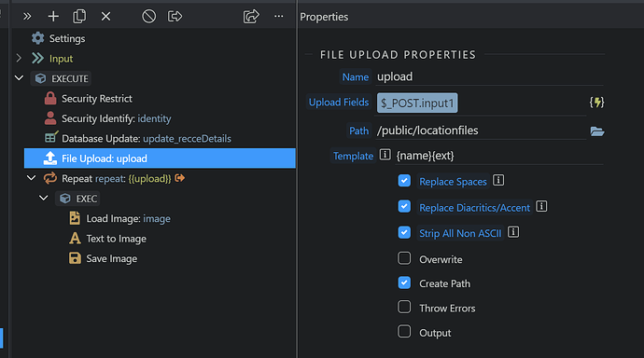The height and width of the screenshot is (358, 644).
Task: Show Replace Spaces info icon
Action: (x=498, y=180)
